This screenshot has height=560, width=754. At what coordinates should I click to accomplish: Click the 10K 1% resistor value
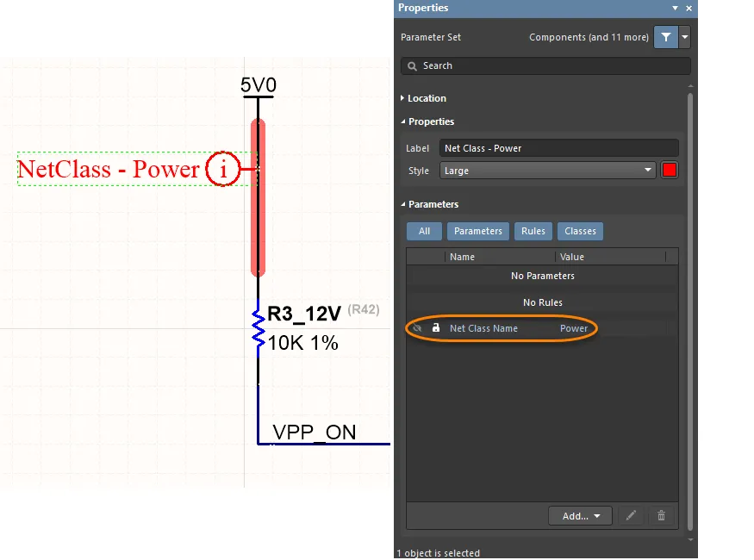coord(303,343)
